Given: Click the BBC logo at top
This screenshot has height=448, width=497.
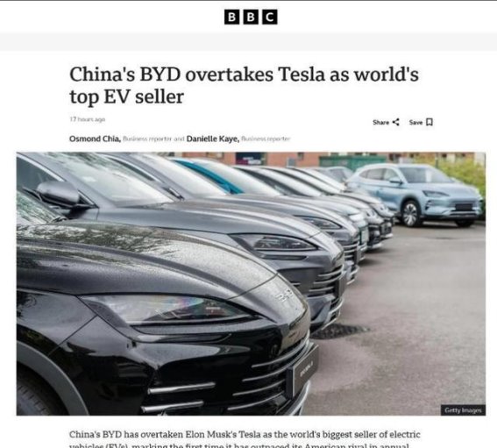Looking at the screenshot, I should [x=251, y=17].
